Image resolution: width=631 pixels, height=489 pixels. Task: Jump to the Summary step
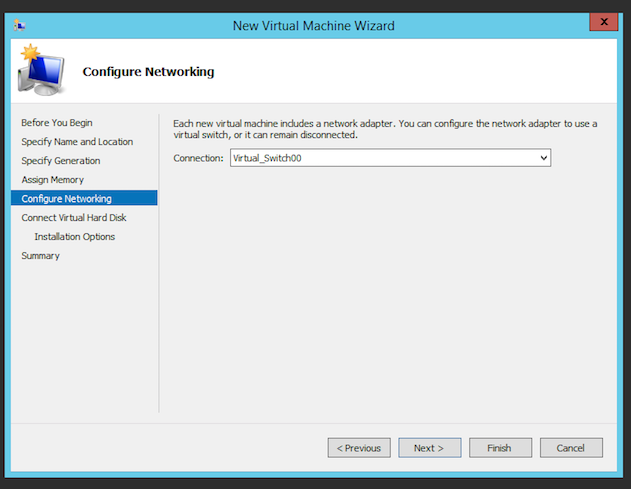[x=40, y=256]
